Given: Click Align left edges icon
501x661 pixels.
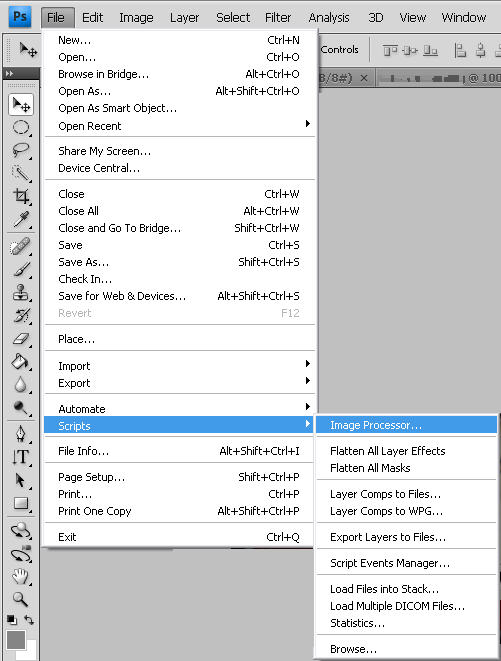Looking at the screenshot, I should pyautogui.click(x=460, y=51).
